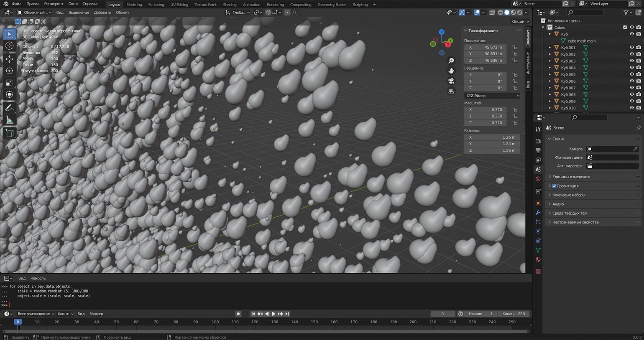The image size is (644, 340).
Task: Select the Add Cube tool
Action: (x=9, y=134)
